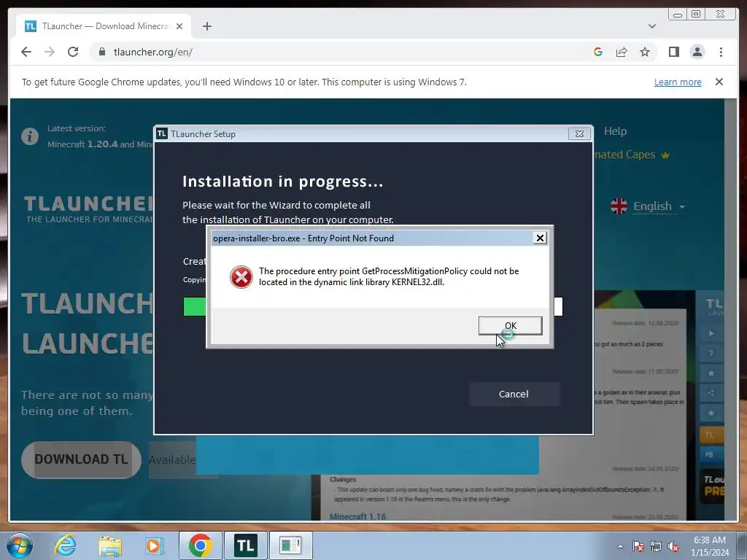
Task: Click the installation progress bar
Action: coord(373,307)
